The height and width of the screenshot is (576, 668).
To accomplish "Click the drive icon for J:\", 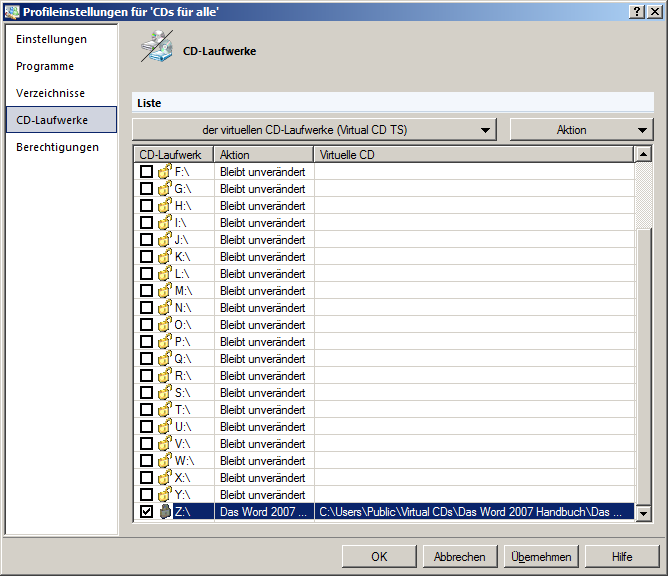I will coord(164,240).
